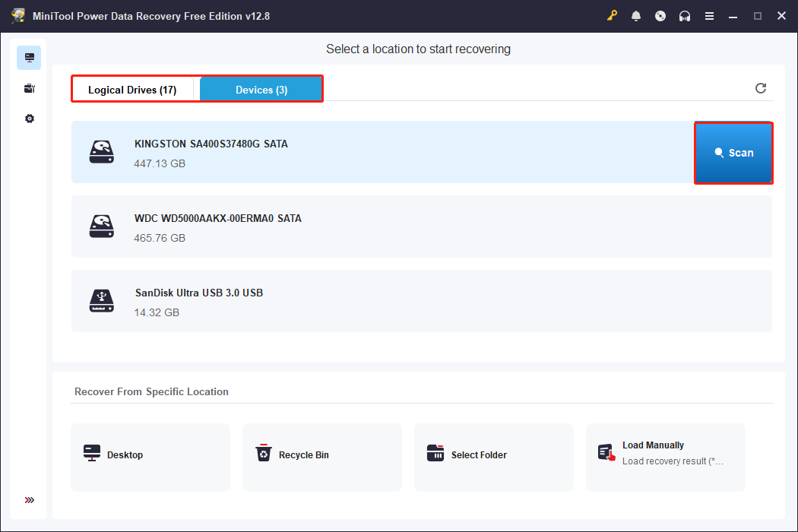Open the toolbox utilities in sidebar

click(x=30, y=89)
